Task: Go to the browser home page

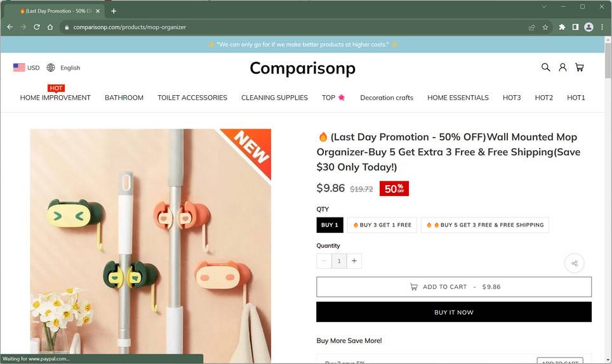Action: click(50, 27)
